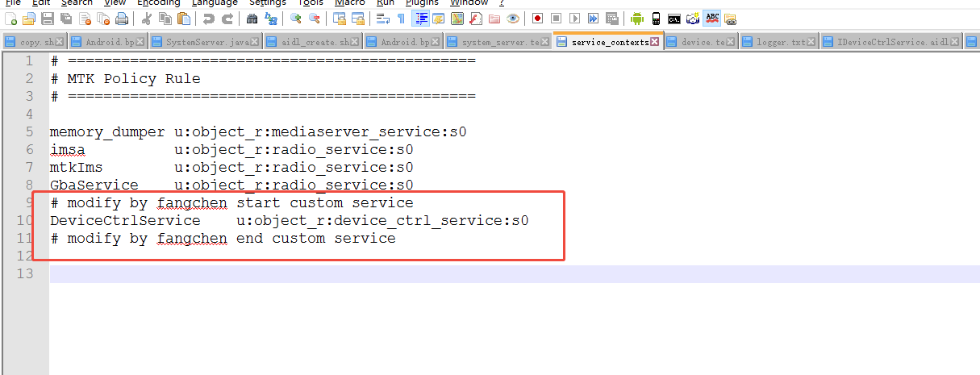Click the mobile phone toolbar icon

656,18
